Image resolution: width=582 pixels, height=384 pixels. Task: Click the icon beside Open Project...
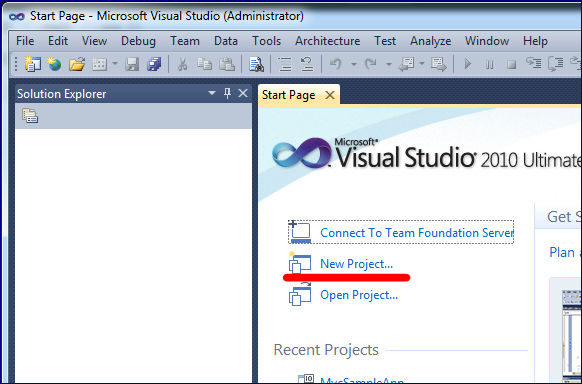(x=300, y=294)
